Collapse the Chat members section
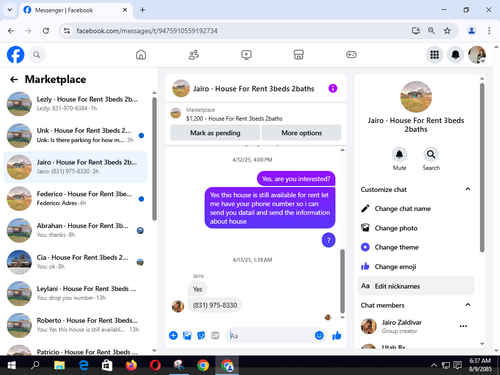 tap(468, 305)
